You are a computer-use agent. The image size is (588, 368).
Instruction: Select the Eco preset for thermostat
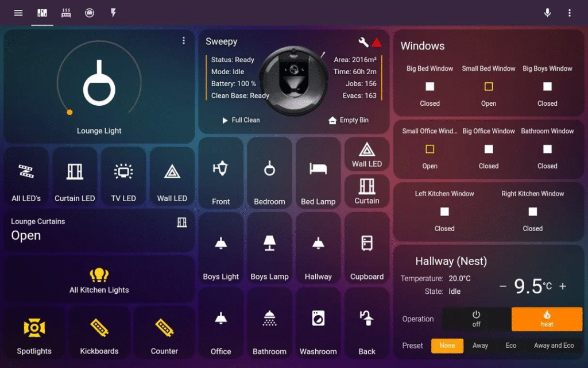coord(510,346)
